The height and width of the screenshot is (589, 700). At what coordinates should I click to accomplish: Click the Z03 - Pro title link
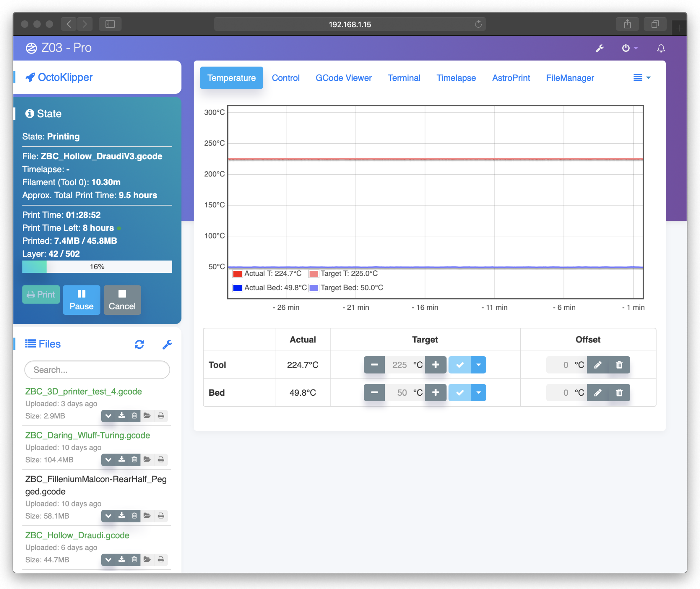(x=59, y=48)
